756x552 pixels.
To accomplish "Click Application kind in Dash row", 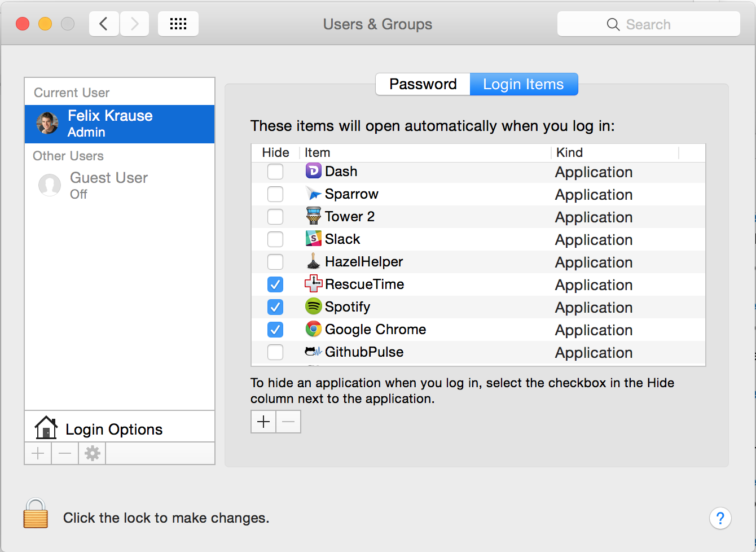I will [594, 172].
